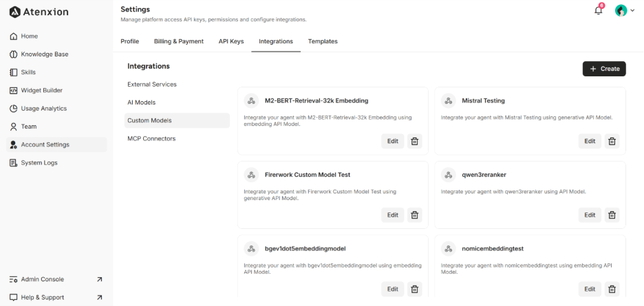644x306 pixels.
Task: Click the nomicembeddingtest card title
Action: click(493, 248)
